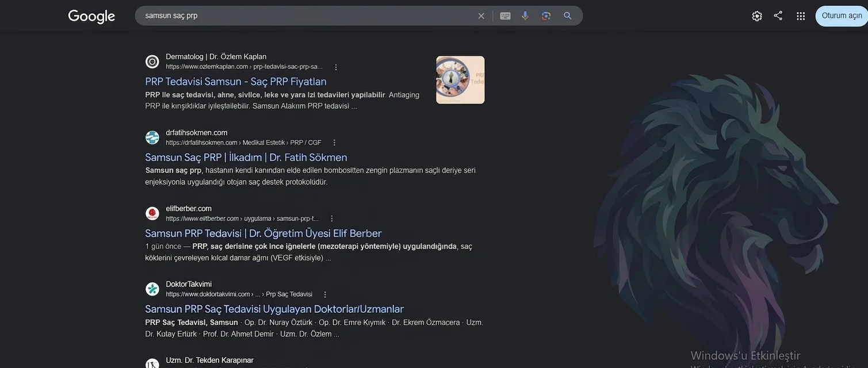The width and height of the screenshot is (868, 368).
Task: Open Samsun PRP Saç Tedavisi Uygulayan Doktorlar link
Action: [274, 309]
